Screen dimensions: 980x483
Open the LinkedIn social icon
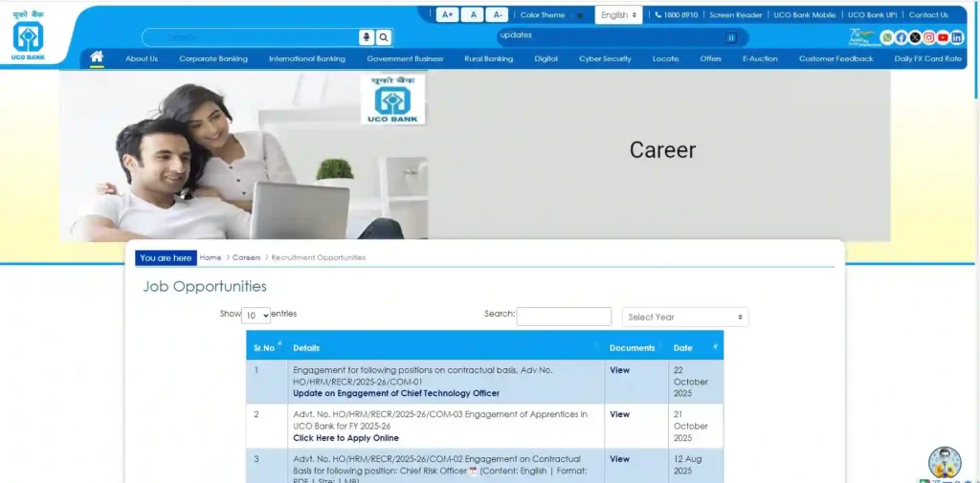click(957, 37)
